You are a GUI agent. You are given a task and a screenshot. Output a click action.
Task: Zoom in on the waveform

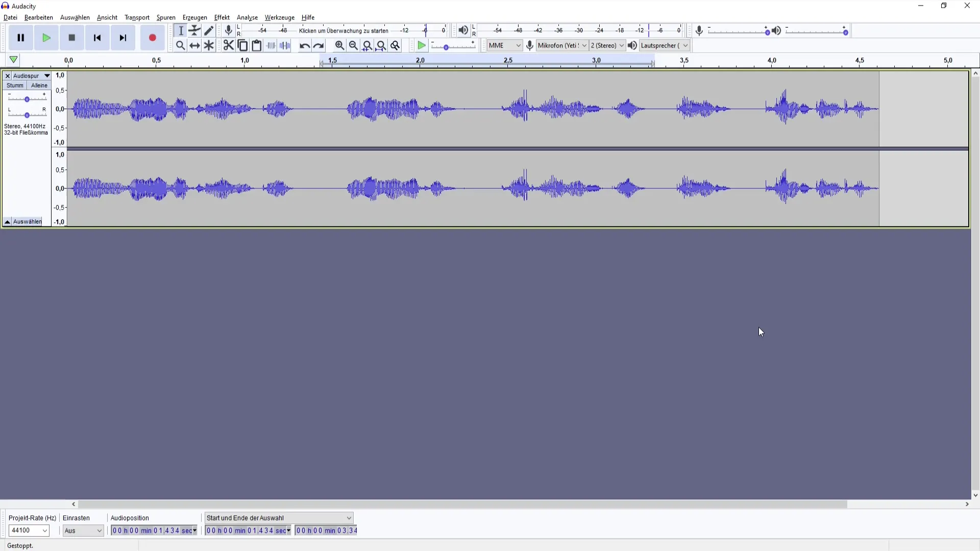pos(339,45)
